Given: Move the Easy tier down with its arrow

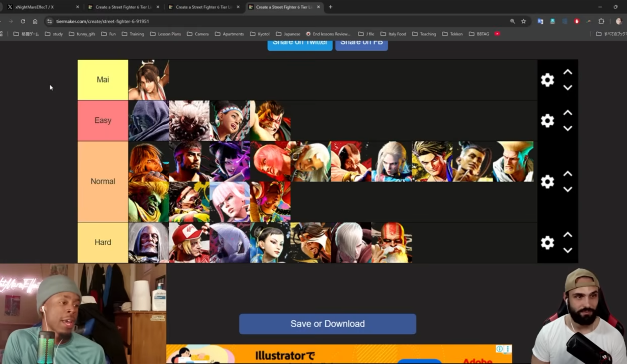Looking at the screenshot, I should (x=568, y=128).
